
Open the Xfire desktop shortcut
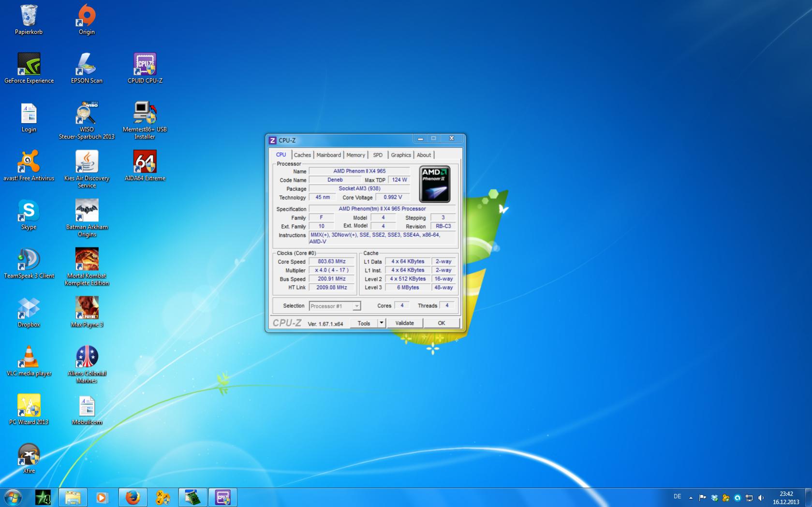pyautogui.click(x=29, y=455)
